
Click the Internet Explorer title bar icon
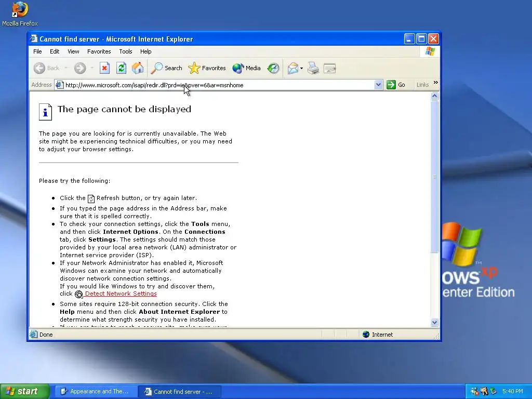(34, 38)
